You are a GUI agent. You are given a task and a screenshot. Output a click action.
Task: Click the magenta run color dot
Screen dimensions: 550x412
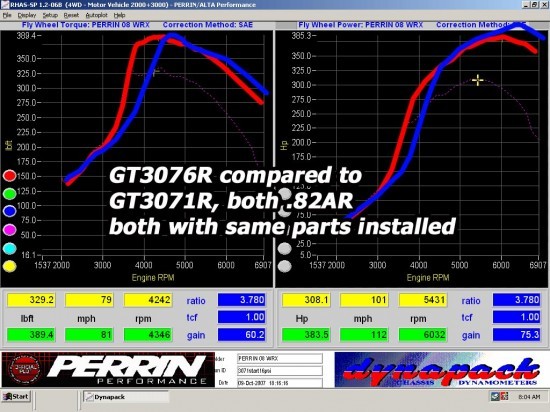point(9,230)
